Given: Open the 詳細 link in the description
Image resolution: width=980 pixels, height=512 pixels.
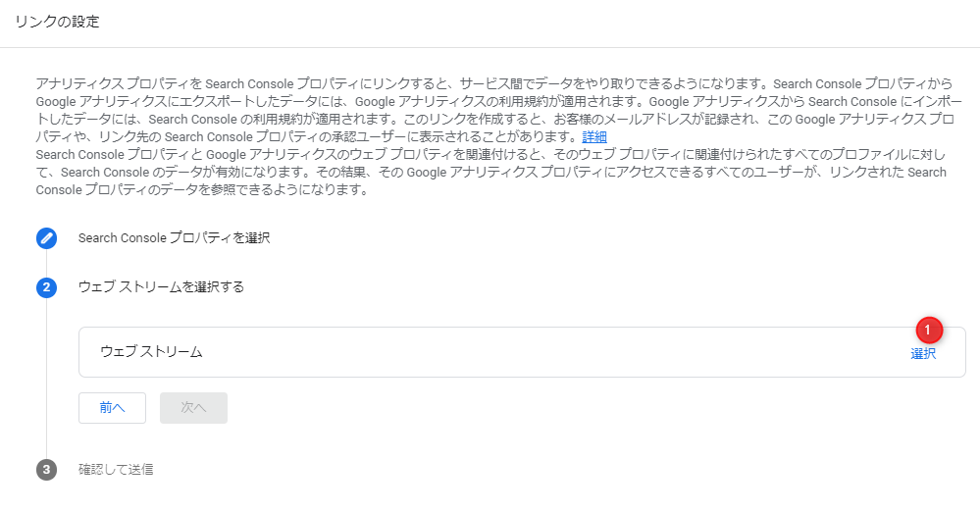Looking at the screenshot, I should click(x=593, y=137).
